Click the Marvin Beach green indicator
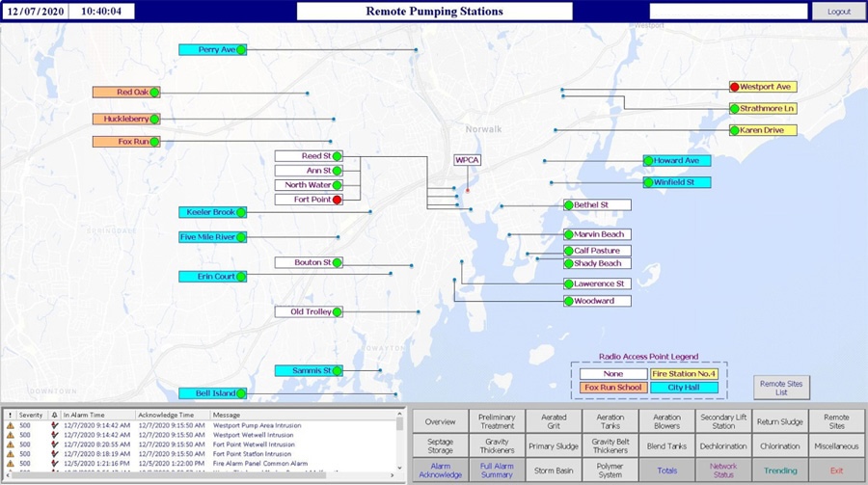Viewport: 868px width, 485px height. tap(568, 234)
